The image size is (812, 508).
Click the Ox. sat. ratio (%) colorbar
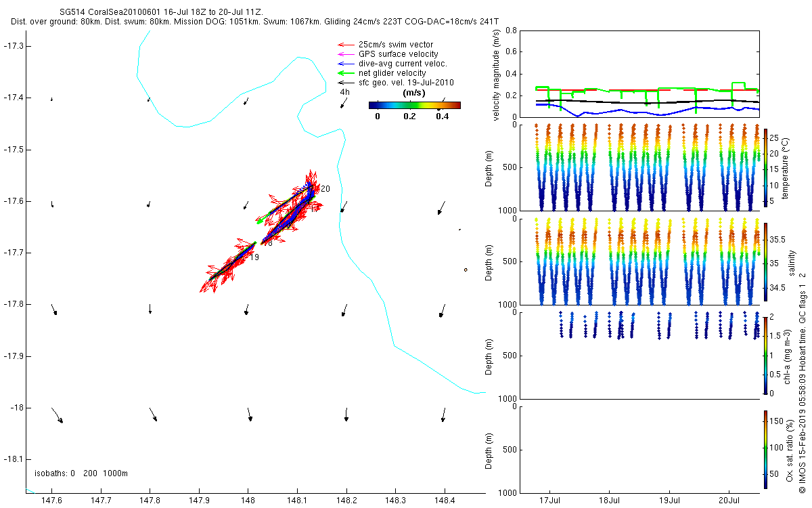[x=765, y=449]
